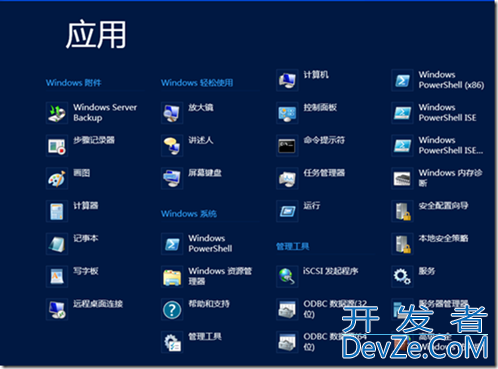Launch Windows PowerShell (x86)
Image resolution: width=498 pixels, height=369 pixels.
(438, 80)
